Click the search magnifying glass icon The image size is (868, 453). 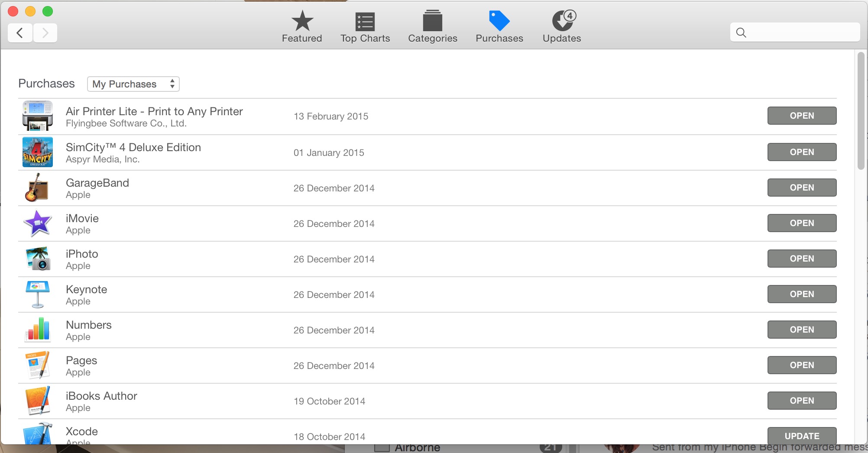coord(741,32)
